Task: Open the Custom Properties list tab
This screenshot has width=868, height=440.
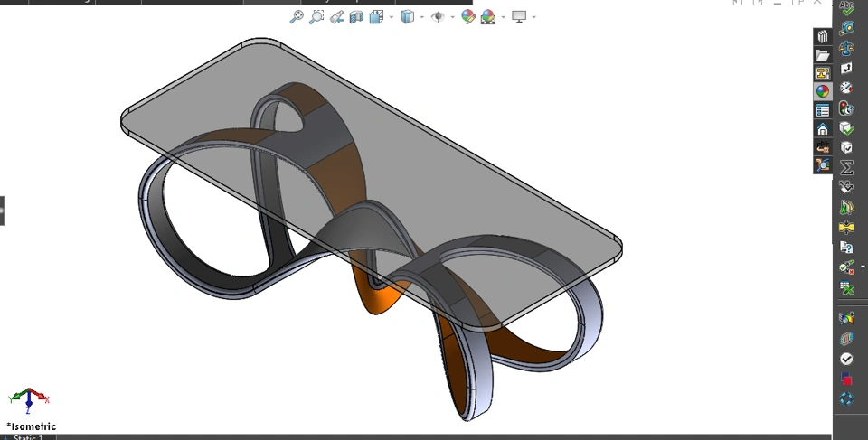Action: (x=823, y=110)
